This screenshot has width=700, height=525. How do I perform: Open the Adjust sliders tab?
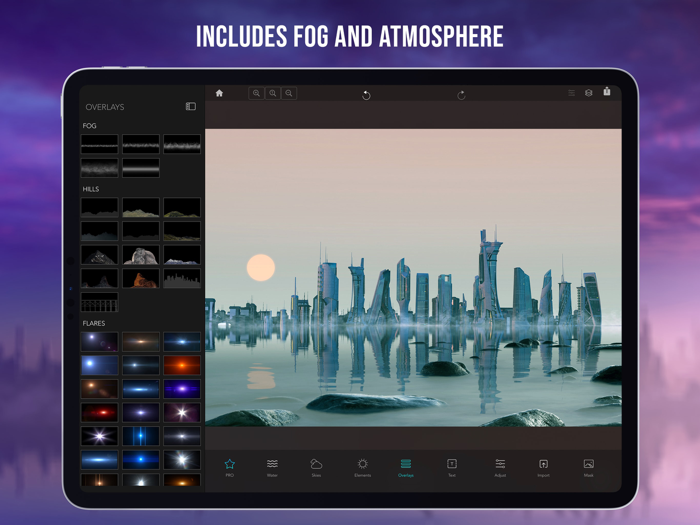pos(500,467)
